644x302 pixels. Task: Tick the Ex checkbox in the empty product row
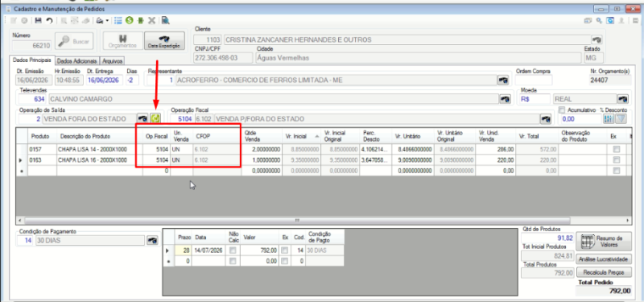point(616,171)
